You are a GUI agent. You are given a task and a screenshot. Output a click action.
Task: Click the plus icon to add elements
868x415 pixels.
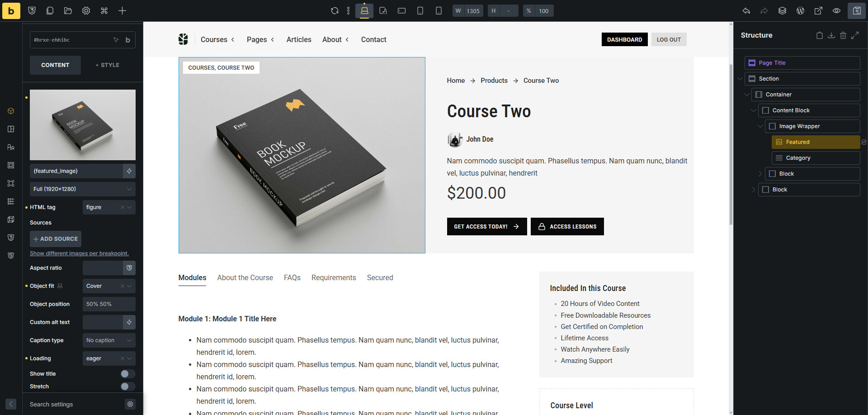[x=122, y=11]
